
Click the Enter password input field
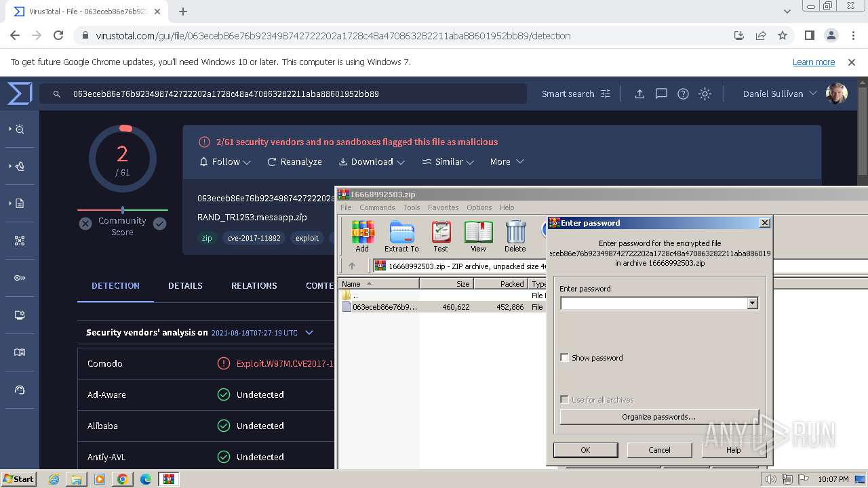[x=653, y=304]
